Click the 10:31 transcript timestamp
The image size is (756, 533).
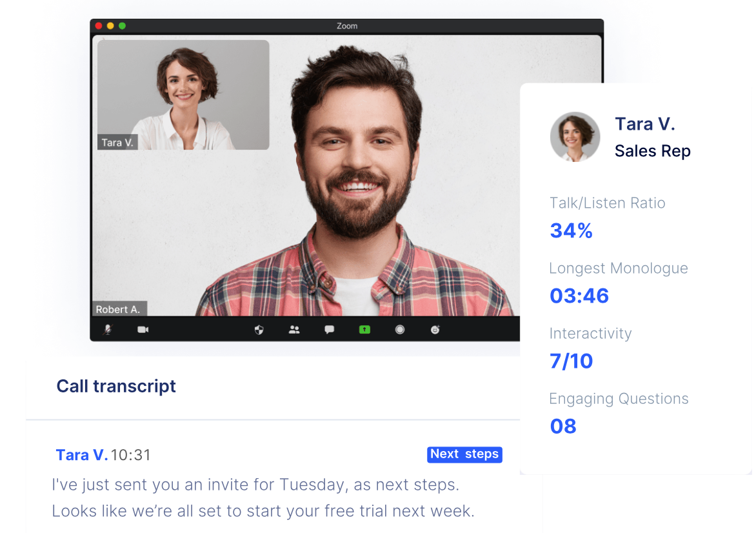point(131,455)
